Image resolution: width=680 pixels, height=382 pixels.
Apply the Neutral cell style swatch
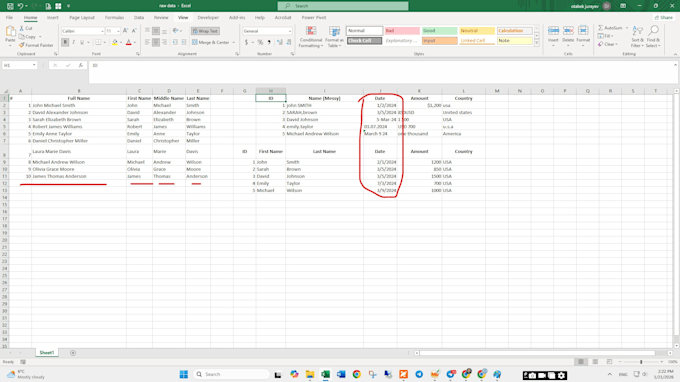[x=477, y=31]
